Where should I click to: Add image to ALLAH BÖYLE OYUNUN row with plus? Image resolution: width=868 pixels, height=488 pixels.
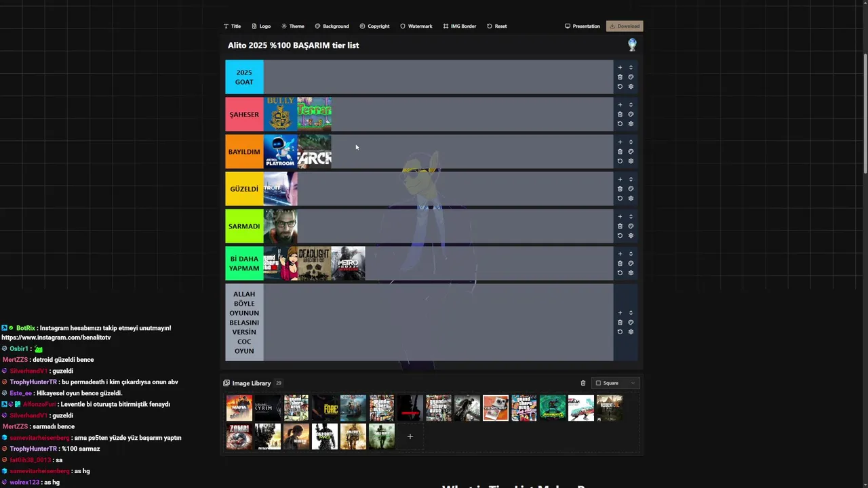(620, 312)
